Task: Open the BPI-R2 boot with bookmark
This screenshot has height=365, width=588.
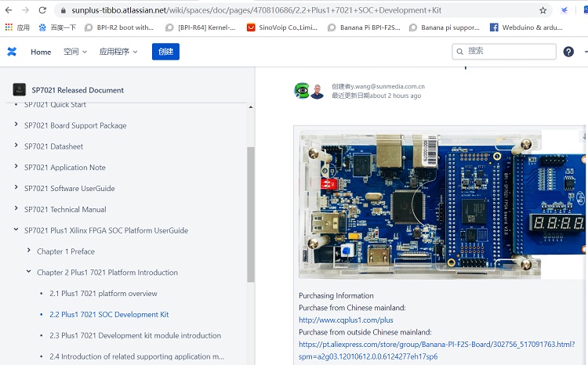Action: click(119, 27)
